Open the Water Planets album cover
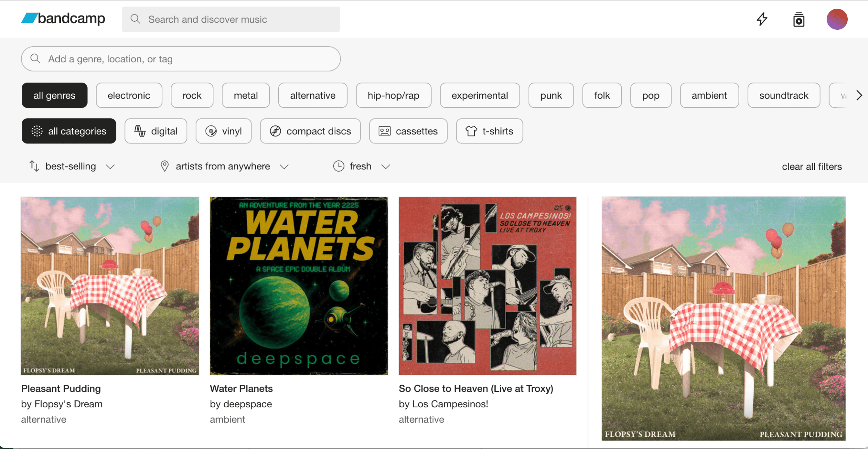This screenshot has height=449, width=868. (298, 286)
